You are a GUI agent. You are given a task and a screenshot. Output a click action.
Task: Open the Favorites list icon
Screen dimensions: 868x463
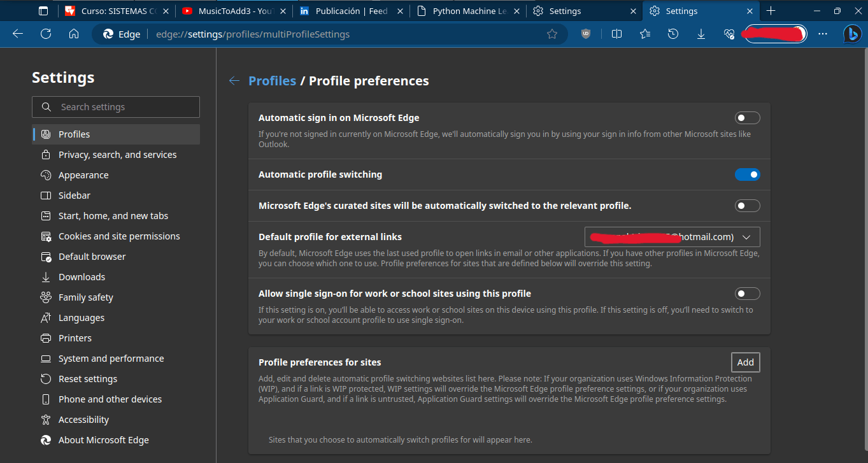click(645, 34)
